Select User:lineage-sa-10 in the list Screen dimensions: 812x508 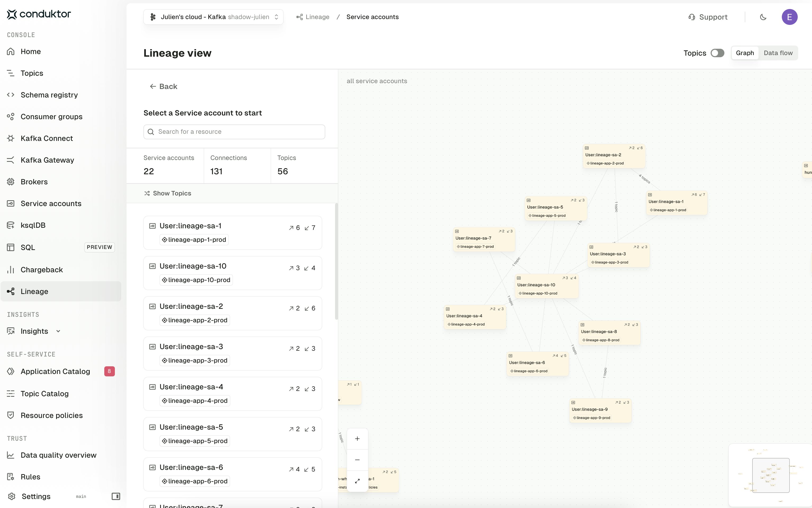click(233, 273)
